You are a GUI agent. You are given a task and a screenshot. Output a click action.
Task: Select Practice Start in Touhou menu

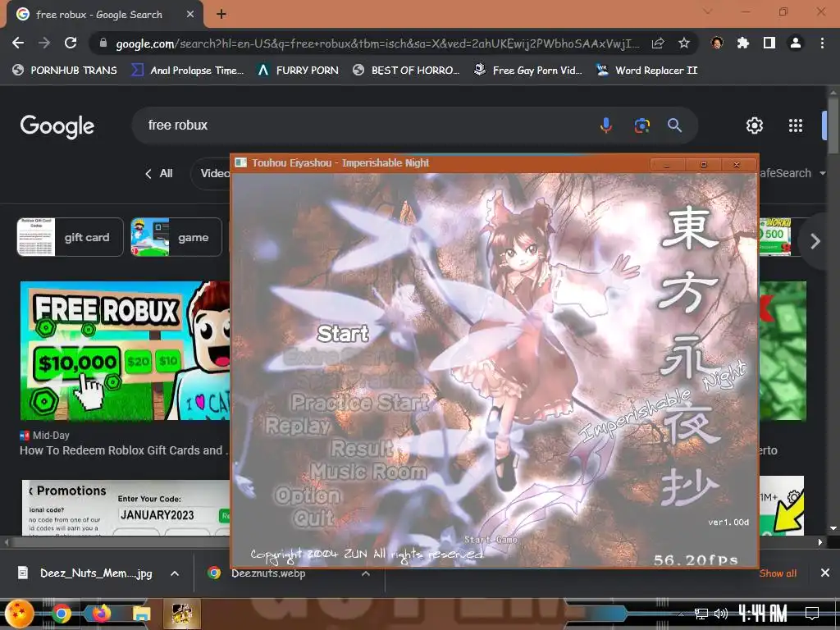coord(360,402)
